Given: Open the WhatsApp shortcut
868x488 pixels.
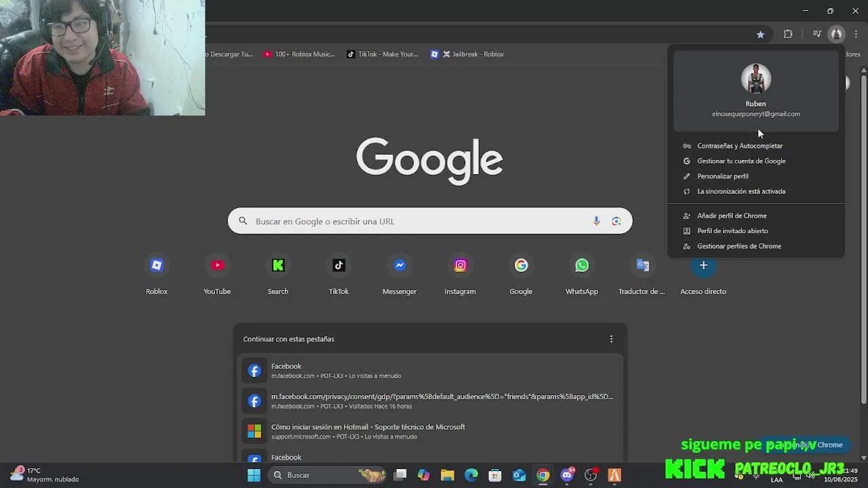Looking at the screenshot, I should click(x=582, y=274).
